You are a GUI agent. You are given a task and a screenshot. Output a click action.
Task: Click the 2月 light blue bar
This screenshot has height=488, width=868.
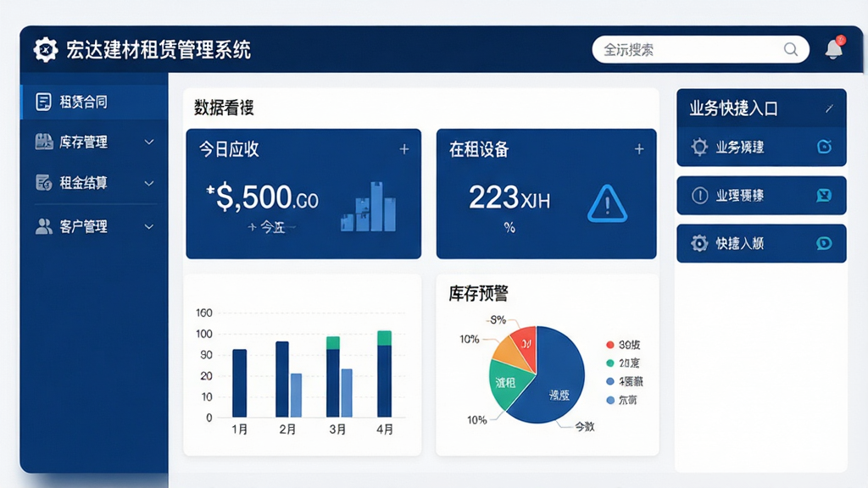pyautogui.click(x=296, y=395)
